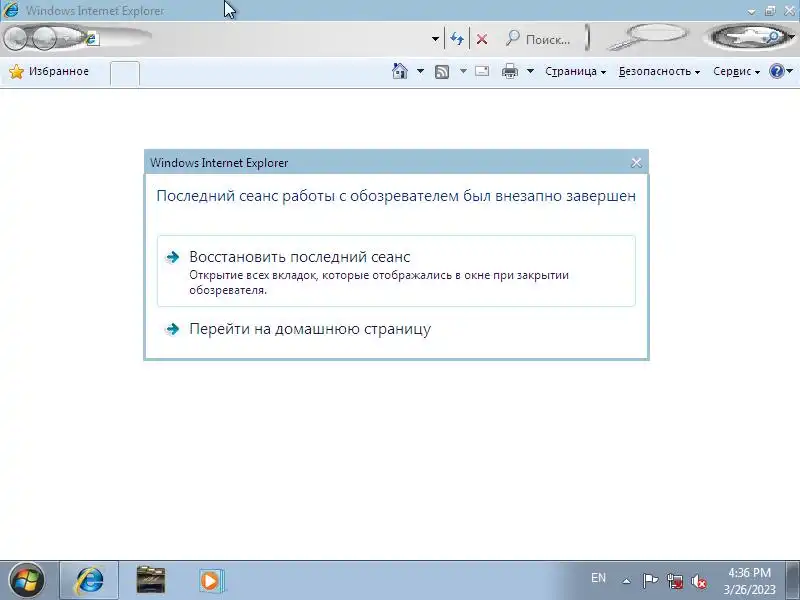The height and width of the screenshot is (600, 800).
Task: Click the search magnifier icon by Поиск
Action: [x=512, y=38]
